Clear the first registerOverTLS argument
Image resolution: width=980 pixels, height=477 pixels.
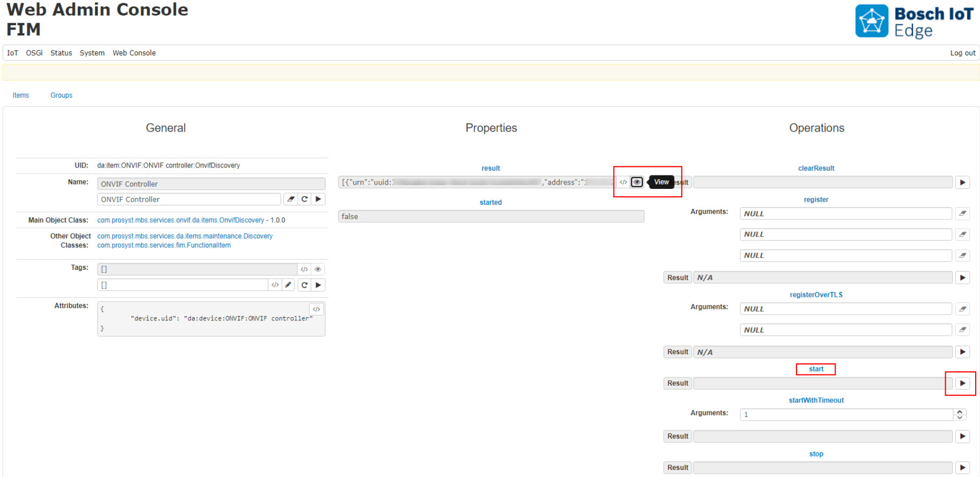(x=963, y=309)
